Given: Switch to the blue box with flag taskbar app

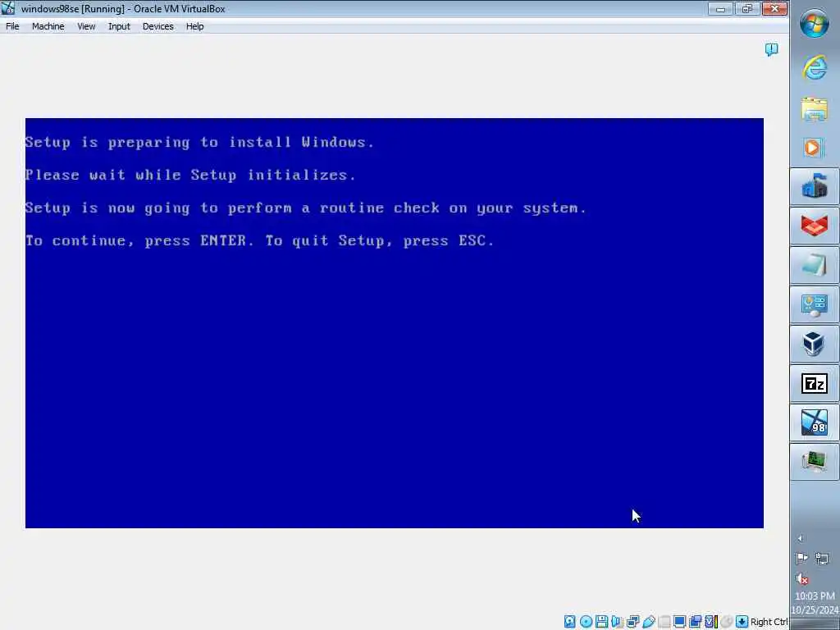Looking at the screenshot, I should (815, 186).
